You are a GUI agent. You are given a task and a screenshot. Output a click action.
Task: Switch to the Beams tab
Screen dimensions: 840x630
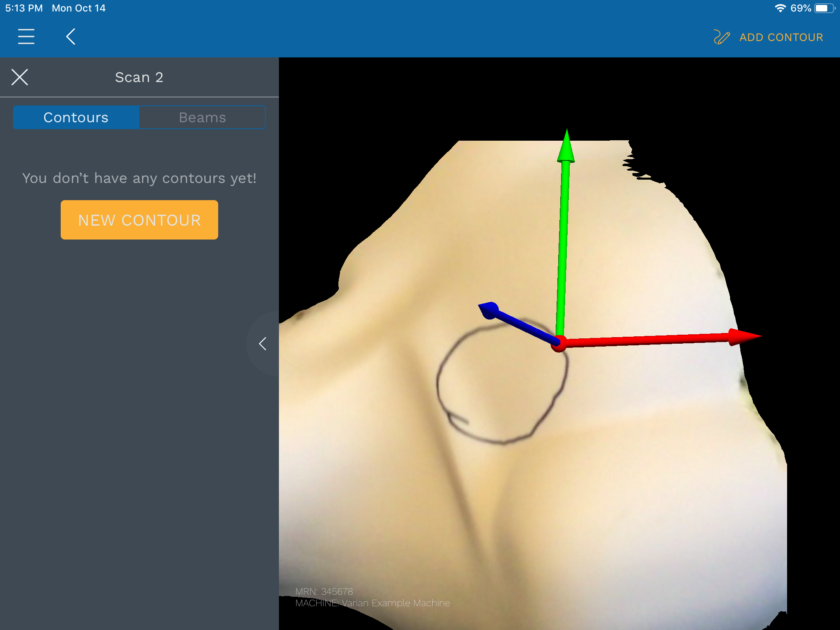coord(202,118)
